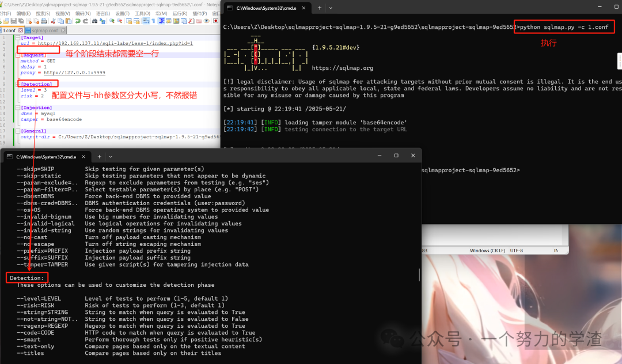Open the 插件(P) menu
This screenshot has height=364, width=622.
tap(200, 13)
